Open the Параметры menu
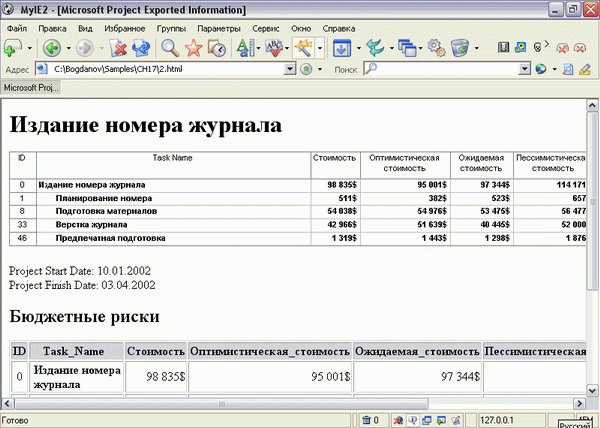600x428 pixels. click(x=219, y=29)
